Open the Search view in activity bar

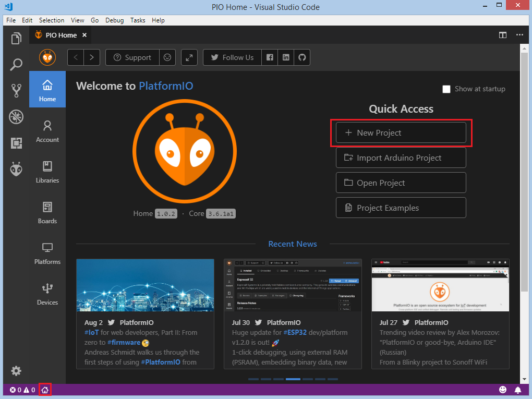click(x=16, y=65)
